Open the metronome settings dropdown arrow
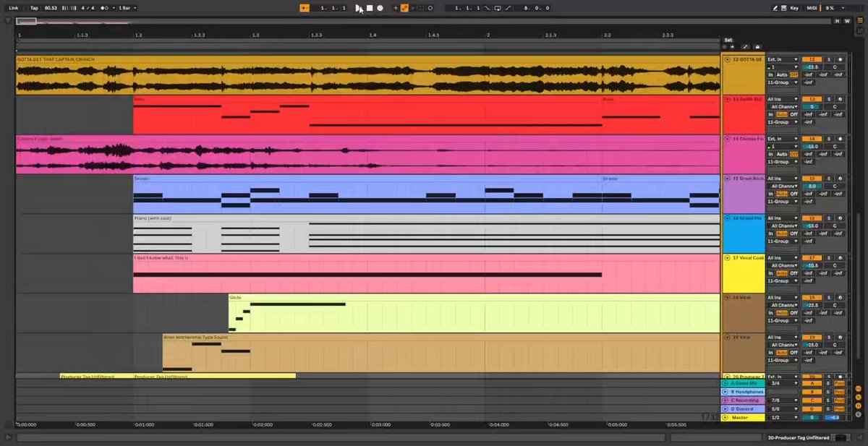This screenshot has width=868, height=446. pyautogui.click(x=114, y=8)
